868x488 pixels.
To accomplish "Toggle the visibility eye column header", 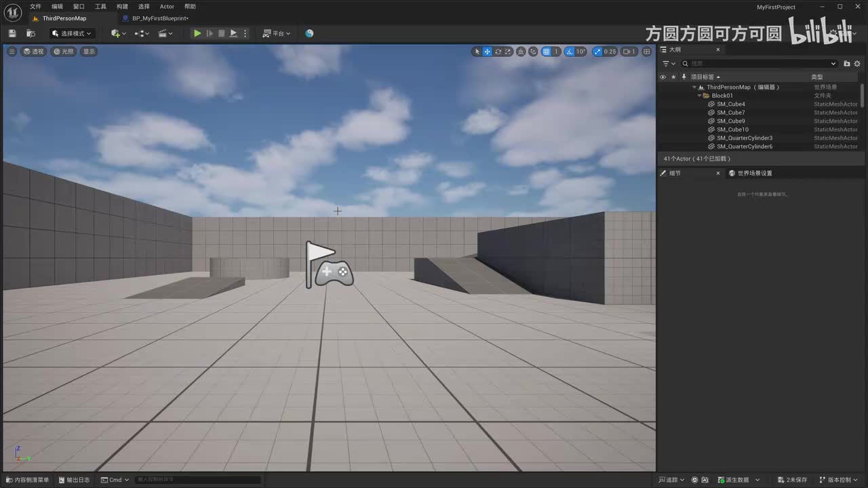I will (663, 77).
